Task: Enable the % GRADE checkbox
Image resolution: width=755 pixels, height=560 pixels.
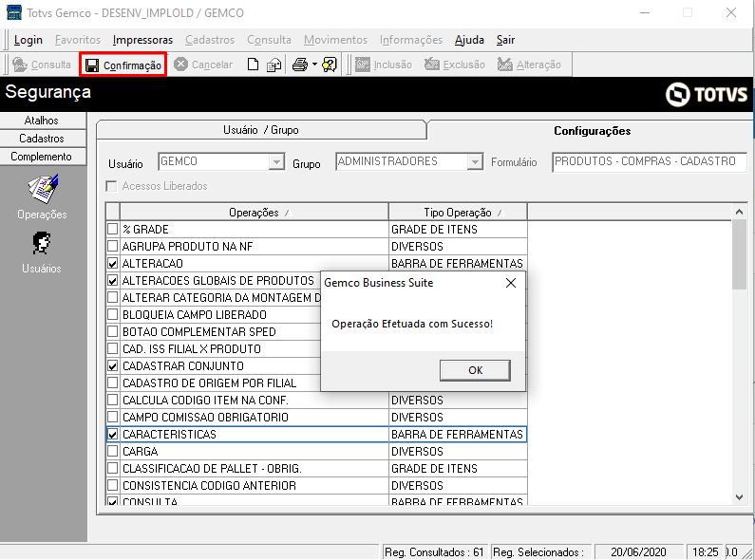Action: (x=113, y=230)
